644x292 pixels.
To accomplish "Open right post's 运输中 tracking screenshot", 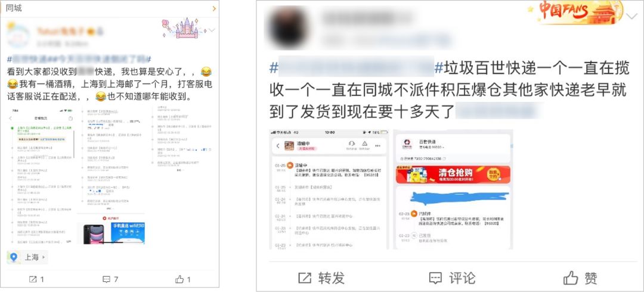I will coord(329,190).
